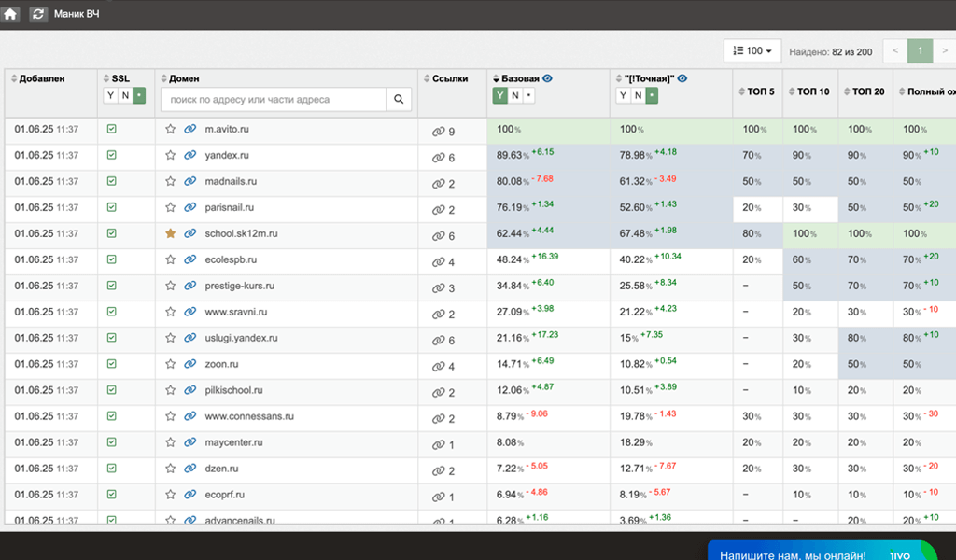The height and width of the screenshot is (560, 956).
Task: Click the next page arrow in pagination
Action: [x=944, y=51]
